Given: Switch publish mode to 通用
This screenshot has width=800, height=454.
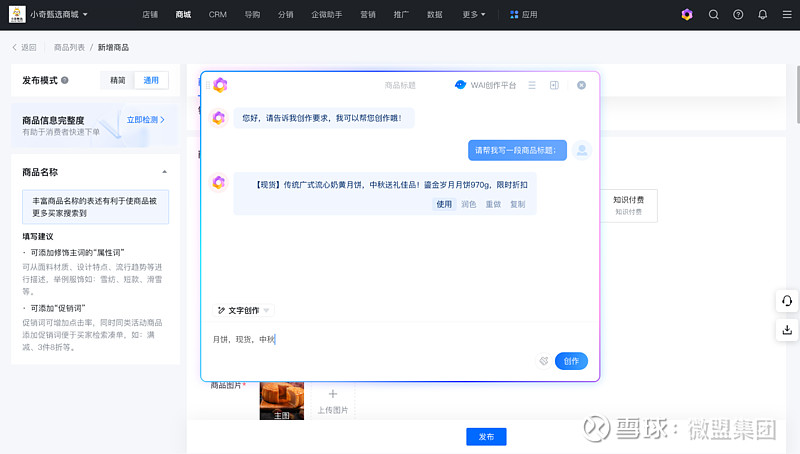Looking at the screenshot, I should click(x=151, y=81).
